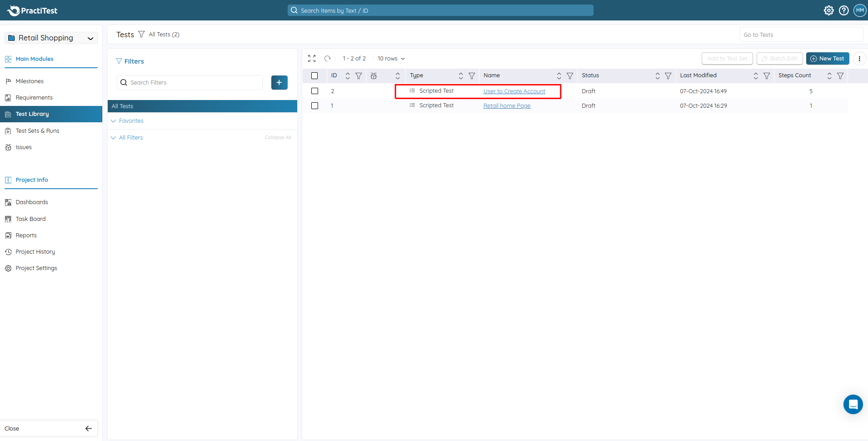Open the Requirements module
Image resolution: width=868 pixels, height=441 pixels.
34,98
